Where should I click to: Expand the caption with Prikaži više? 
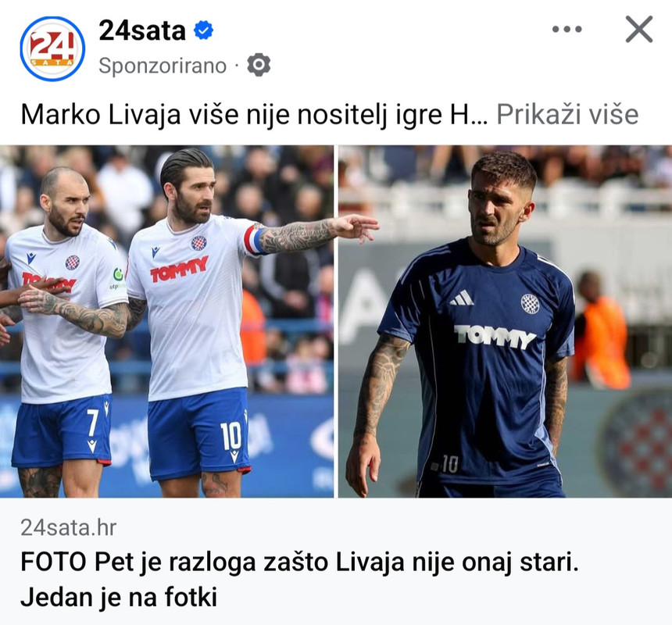(567, 114)
